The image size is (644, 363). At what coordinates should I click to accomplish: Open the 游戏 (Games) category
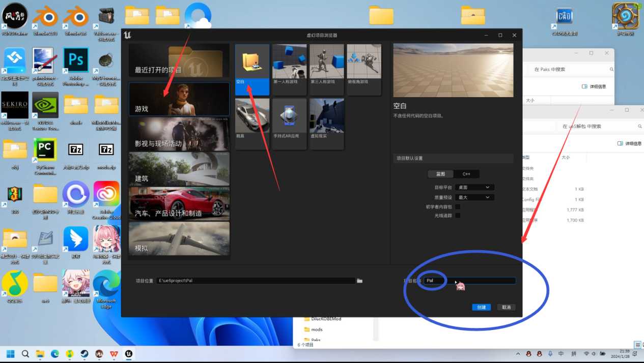pyautogui.click(x=179, y=99)
